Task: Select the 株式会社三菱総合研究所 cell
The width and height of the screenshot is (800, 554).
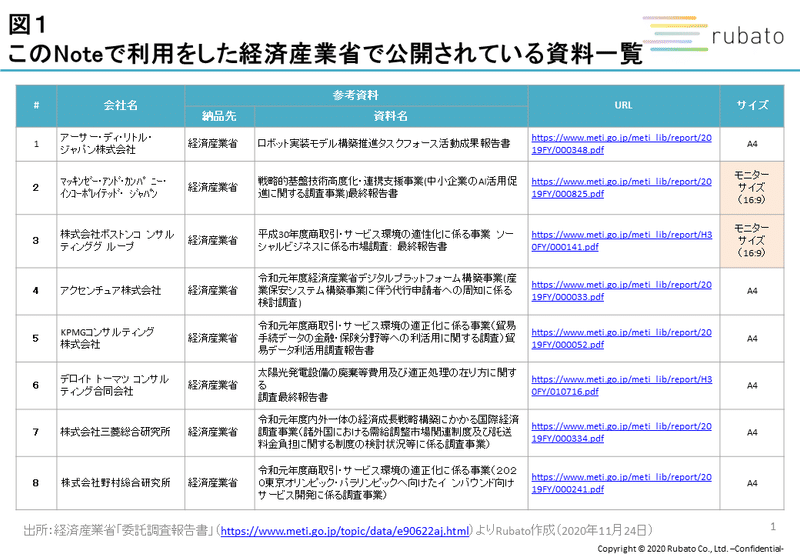Action: click(x=120, y=432)
